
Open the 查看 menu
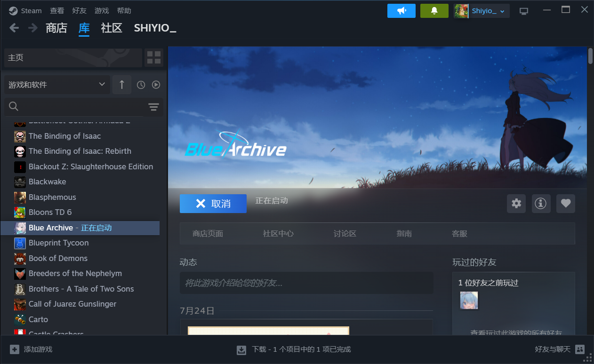(57, 11)
